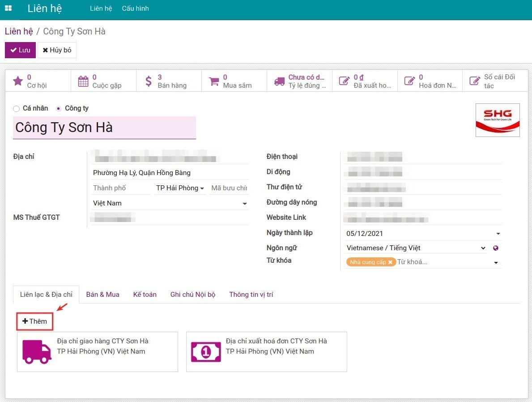
Task: Open the delivery address truck card icon
Action: click(37, 352)
